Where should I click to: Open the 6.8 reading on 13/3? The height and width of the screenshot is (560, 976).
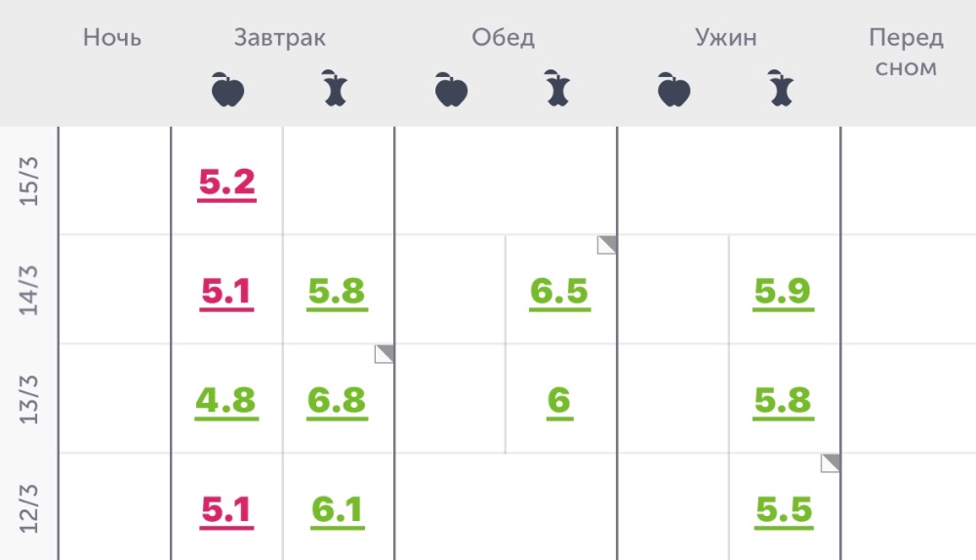pos(337,400)
